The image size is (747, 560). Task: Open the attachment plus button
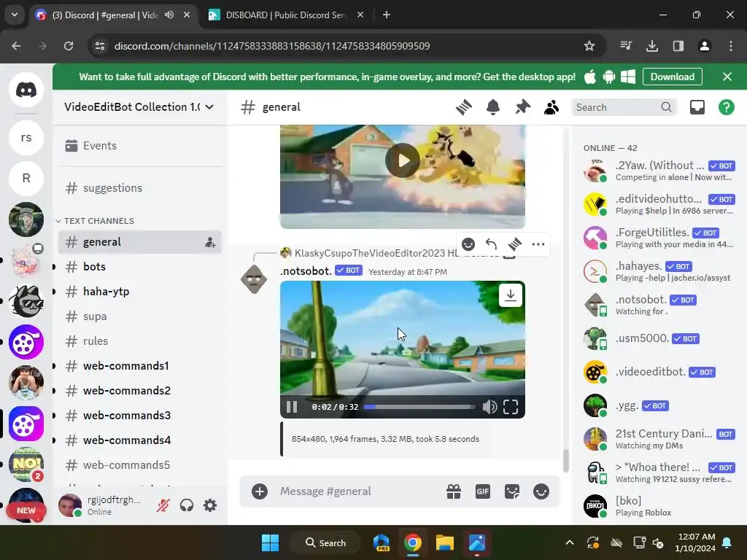tap(260, 491)
